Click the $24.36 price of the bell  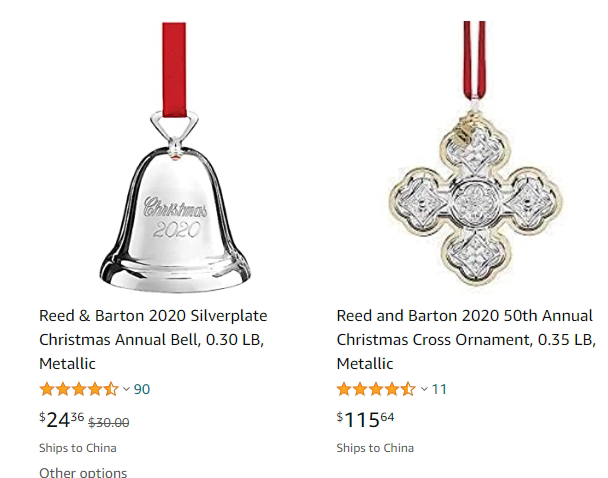tap(61, 419)
